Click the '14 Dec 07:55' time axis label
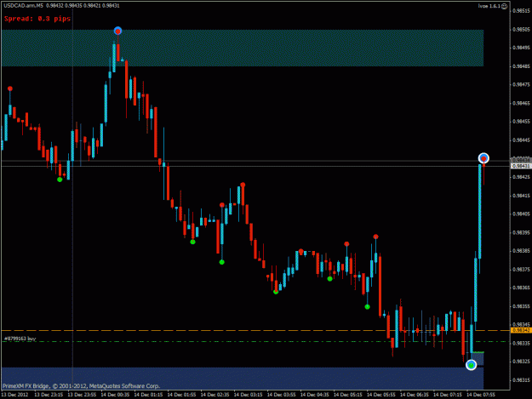532x399 pixels. [x=481, y=395]
